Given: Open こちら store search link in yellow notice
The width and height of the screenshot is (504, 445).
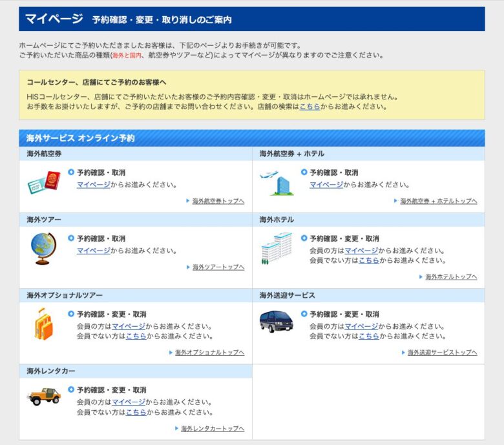Looking at the screenshot, I should coord(310,107).
